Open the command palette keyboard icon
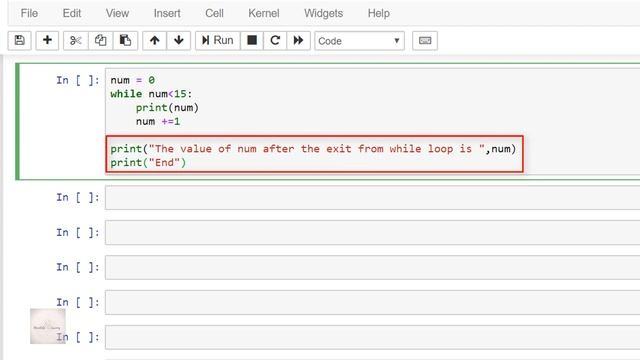The image size is (640, 360). (425, 40)
